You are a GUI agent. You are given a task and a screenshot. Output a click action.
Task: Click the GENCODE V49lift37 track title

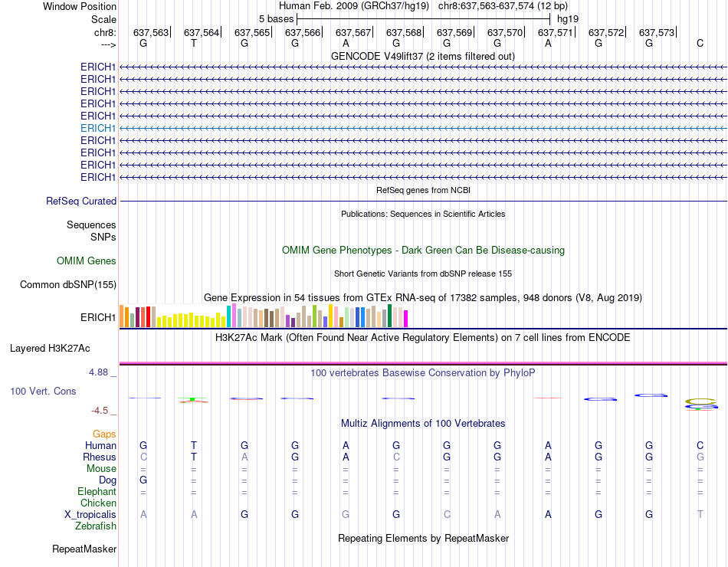[422, 56]
